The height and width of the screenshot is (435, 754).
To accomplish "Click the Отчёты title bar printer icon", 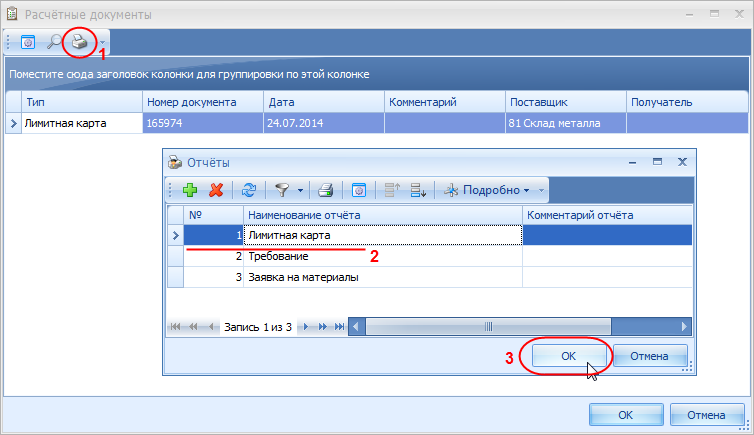I will (175, 162).
